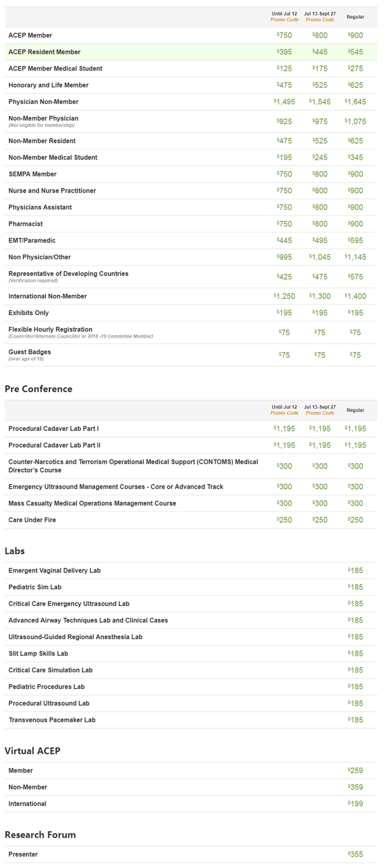
Task: Click the ACEP Member Medical Student label
Action: pyautogui.click(x=55, y=69)
